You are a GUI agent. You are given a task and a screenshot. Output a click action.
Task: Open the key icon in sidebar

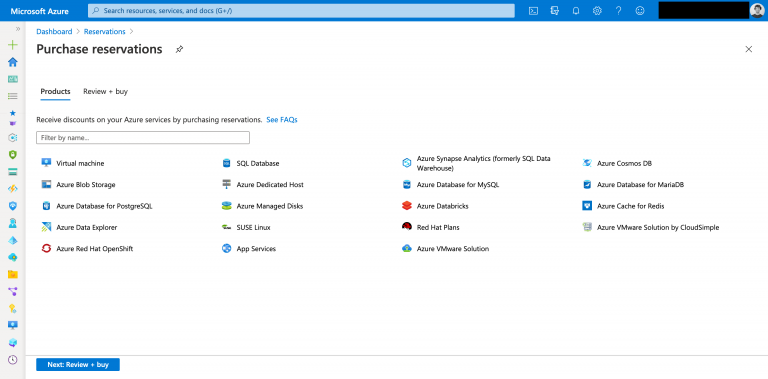point(13,308)
